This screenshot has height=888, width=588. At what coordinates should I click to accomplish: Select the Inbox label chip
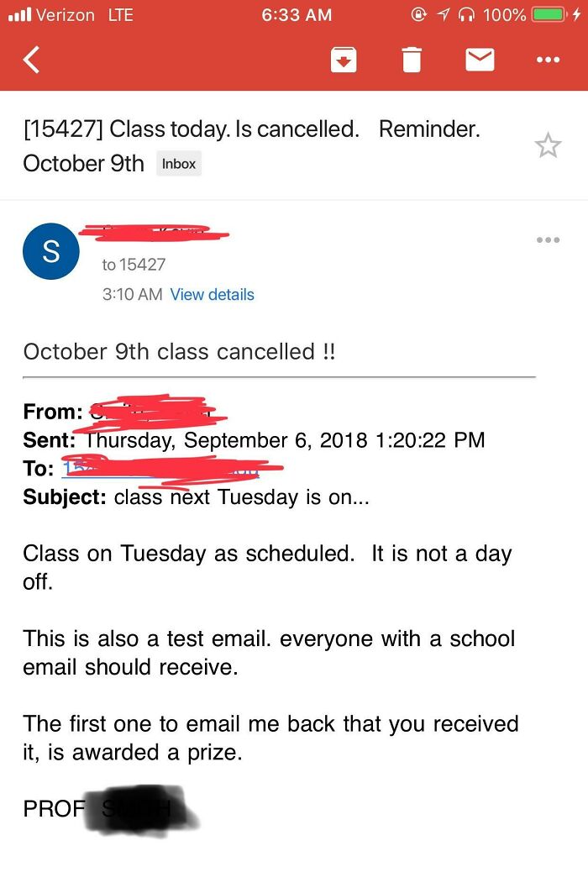179,164
